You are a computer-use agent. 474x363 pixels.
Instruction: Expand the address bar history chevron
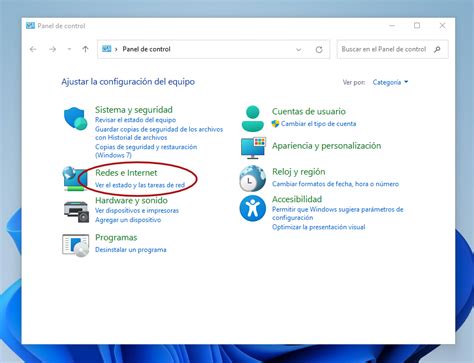click(299, 50)
